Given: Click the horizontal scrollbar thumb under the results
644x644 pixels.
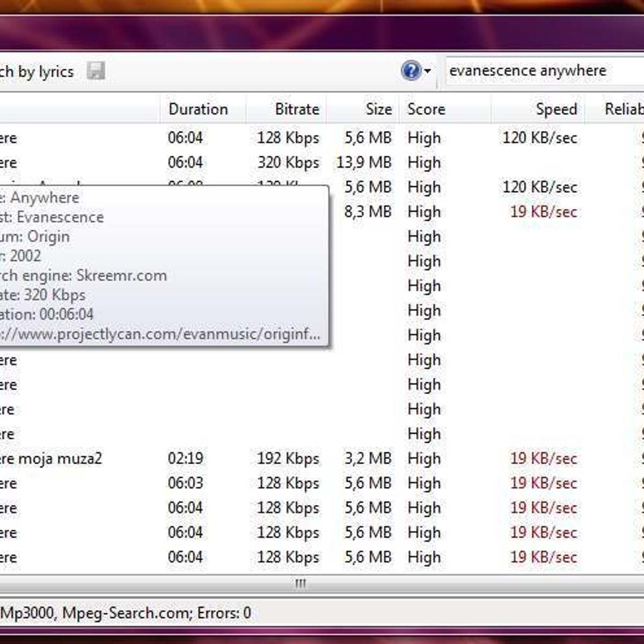Looking at the screenshot, I should tap(300, 583).
